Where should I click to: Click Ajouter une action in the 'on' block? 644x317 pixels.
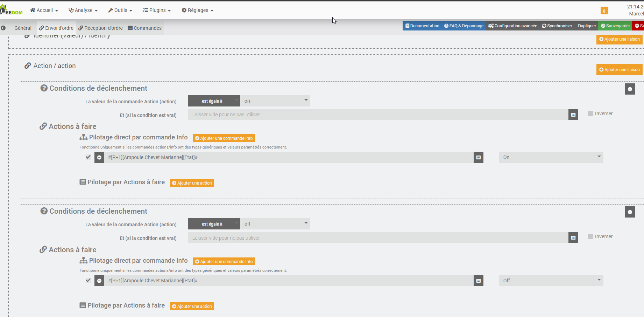[x=192, y=183]
